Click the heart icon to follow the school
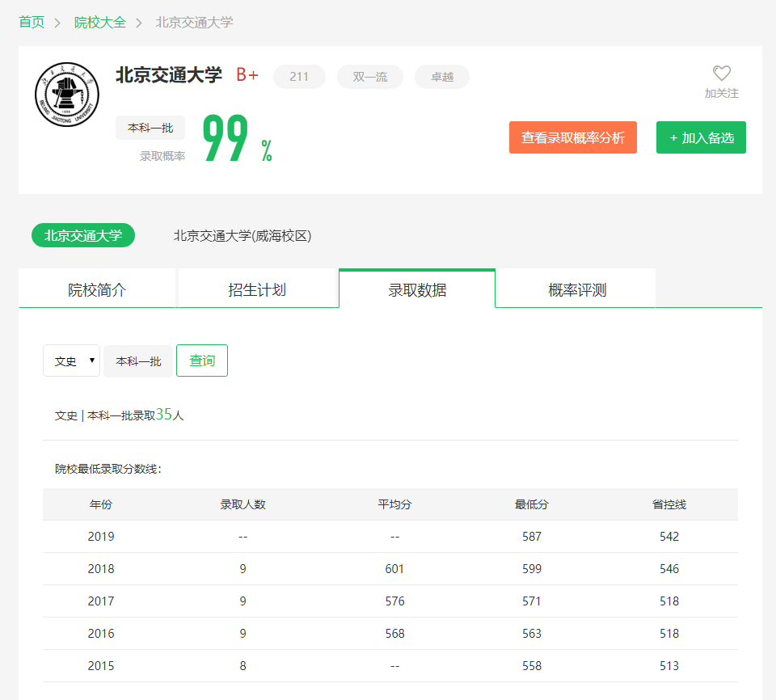This screenshot has height=700, width=776. point(722,73)
